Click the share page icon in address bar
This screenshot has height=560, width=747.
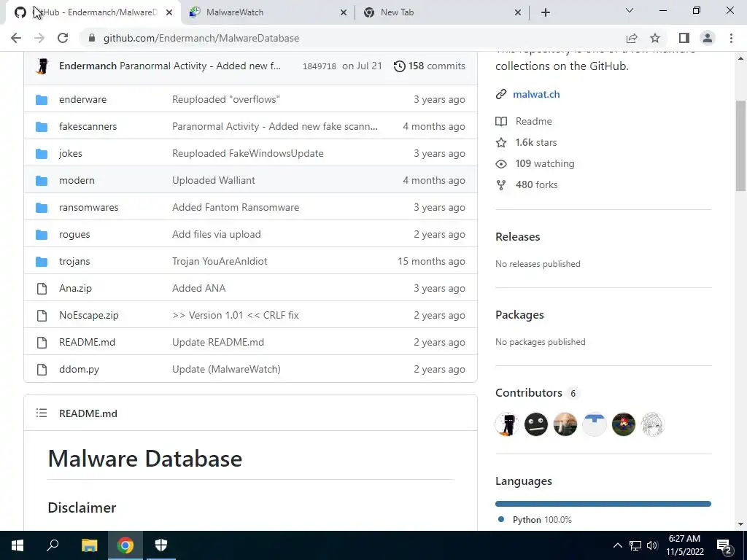pos(632,38)
